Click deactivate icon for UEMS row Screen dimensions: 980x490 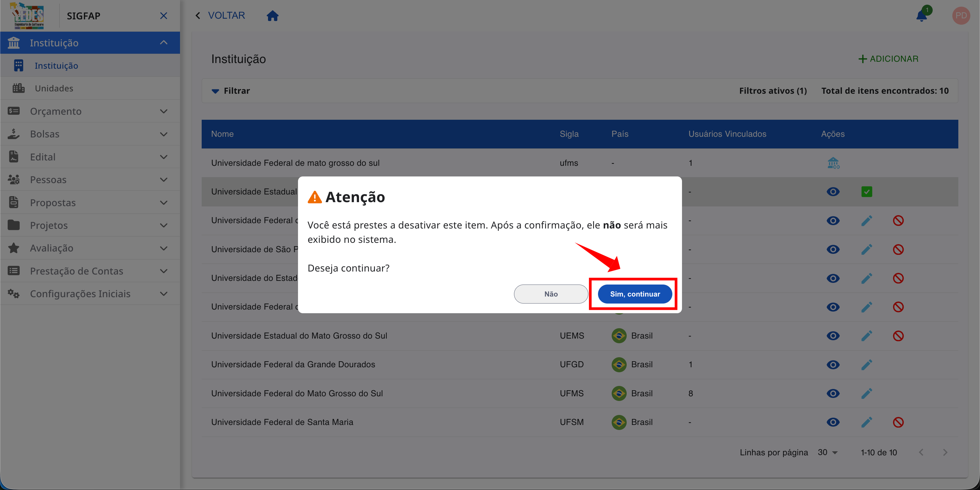click(898, 336)
